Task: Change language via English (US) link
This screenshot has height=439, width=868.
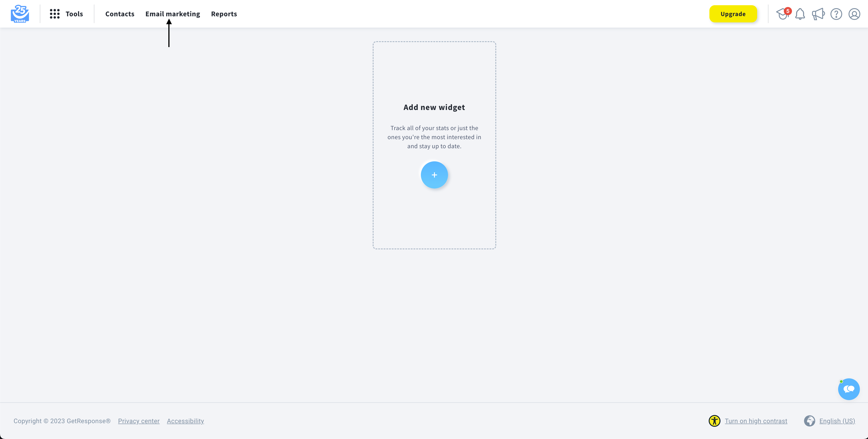Action: pos(837,421)
